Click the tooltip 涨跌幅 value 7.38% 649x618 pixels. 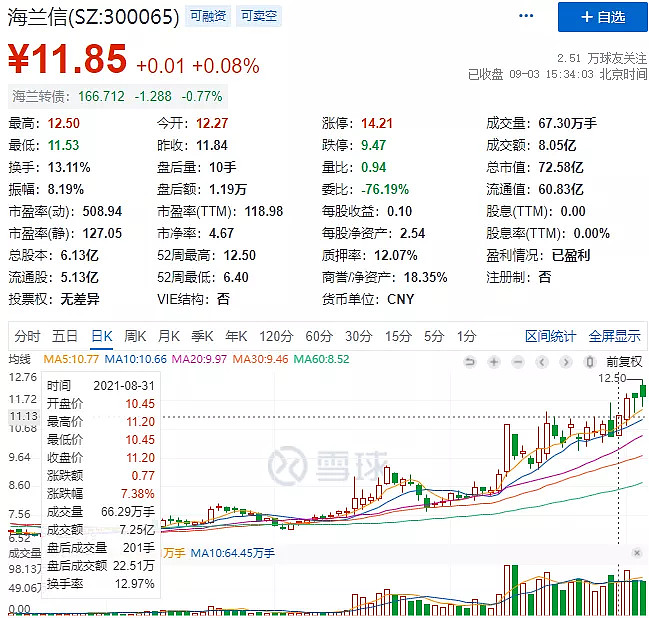click(x=137, y=494)
